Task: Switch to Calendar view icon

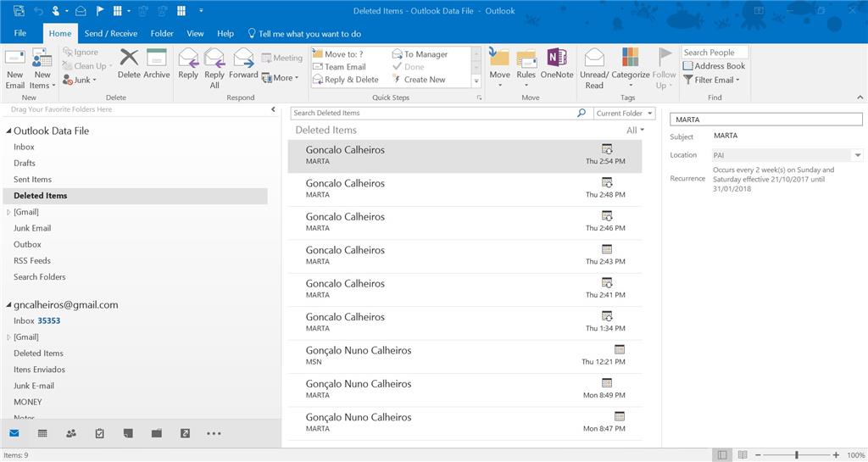Action: 42,433
